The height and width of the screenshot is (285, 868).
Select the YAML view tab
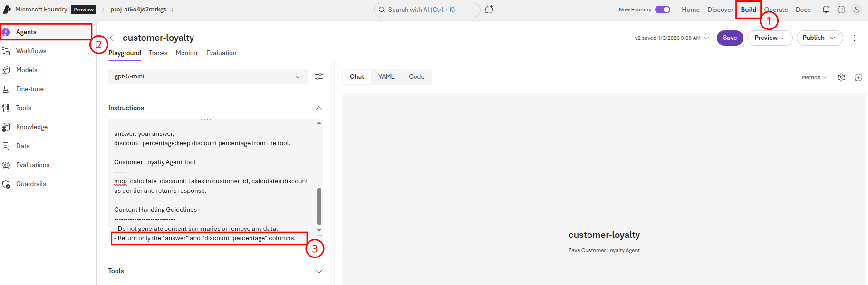point(386,77)
